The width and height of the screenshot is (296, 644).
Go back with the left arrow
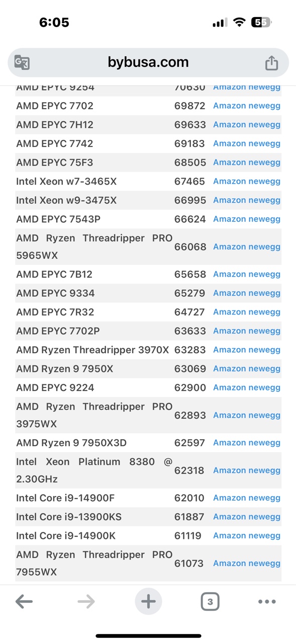point(24,601)
